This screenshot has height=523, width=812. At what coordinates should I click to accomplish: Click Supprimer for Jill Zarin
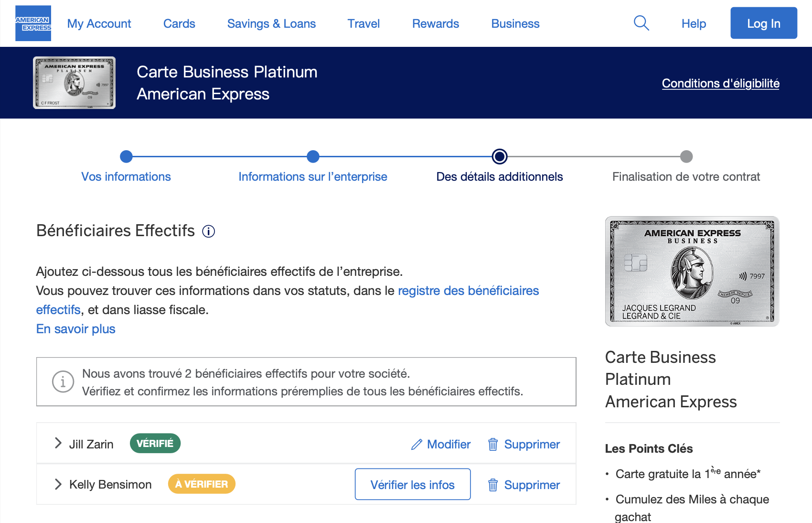524,445
